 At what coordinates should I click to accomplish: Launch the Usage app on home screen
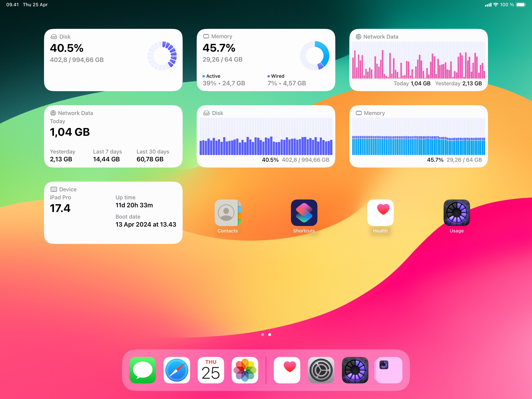pos(457,213)
